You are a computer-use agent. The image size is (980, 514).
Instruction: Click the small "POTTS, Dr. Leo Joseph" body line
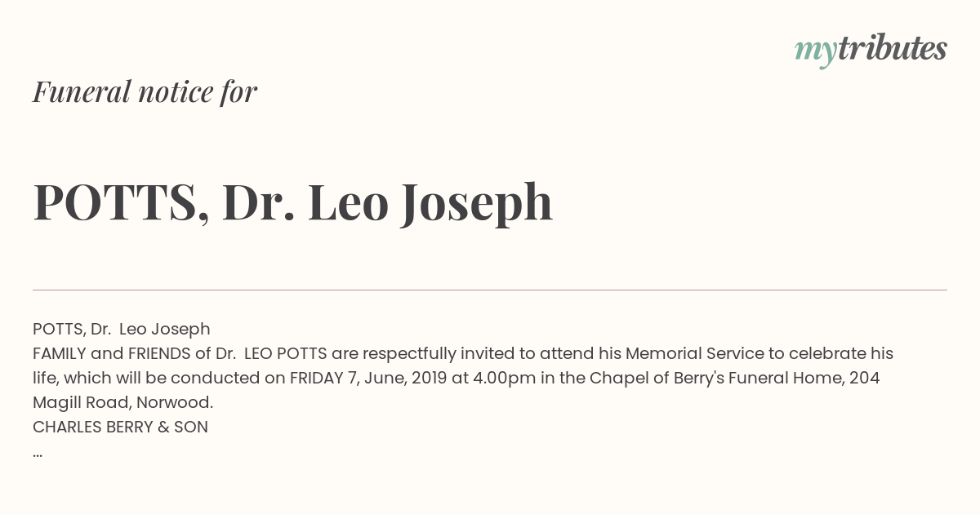(122, 329)
